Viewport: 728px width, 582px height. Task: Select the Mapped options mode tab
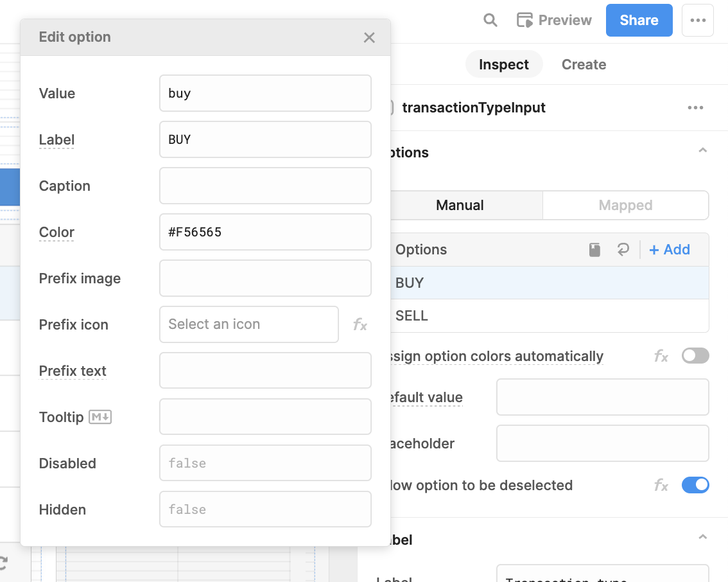625,206
